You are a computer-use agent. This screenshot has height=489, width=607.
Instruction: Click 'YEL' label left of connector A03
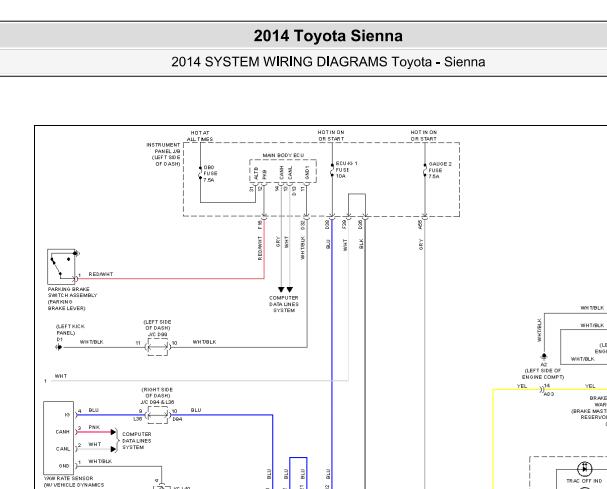tap(522, 386)
